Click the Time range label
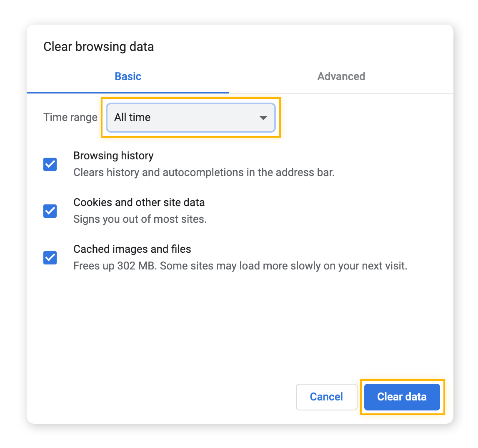The height and width of the screenshot is (448, 478). pos(70,118)
